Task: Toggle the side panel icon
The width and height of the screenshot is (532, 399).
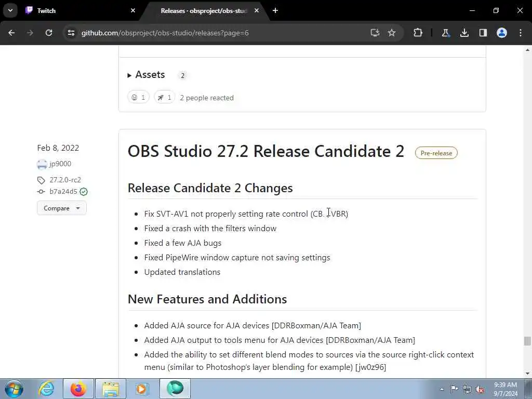Action: 483,33
